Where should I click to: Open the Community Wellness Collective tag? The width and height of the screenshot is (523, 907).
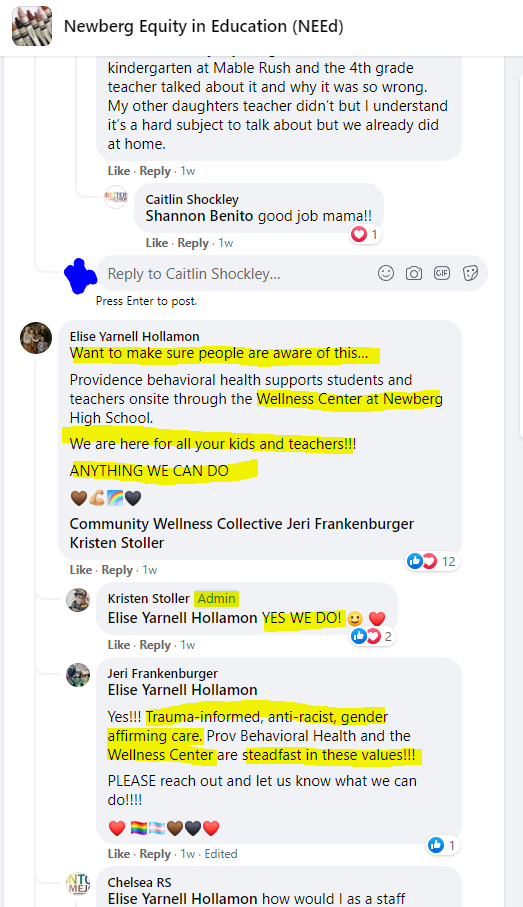coord(176,523)
